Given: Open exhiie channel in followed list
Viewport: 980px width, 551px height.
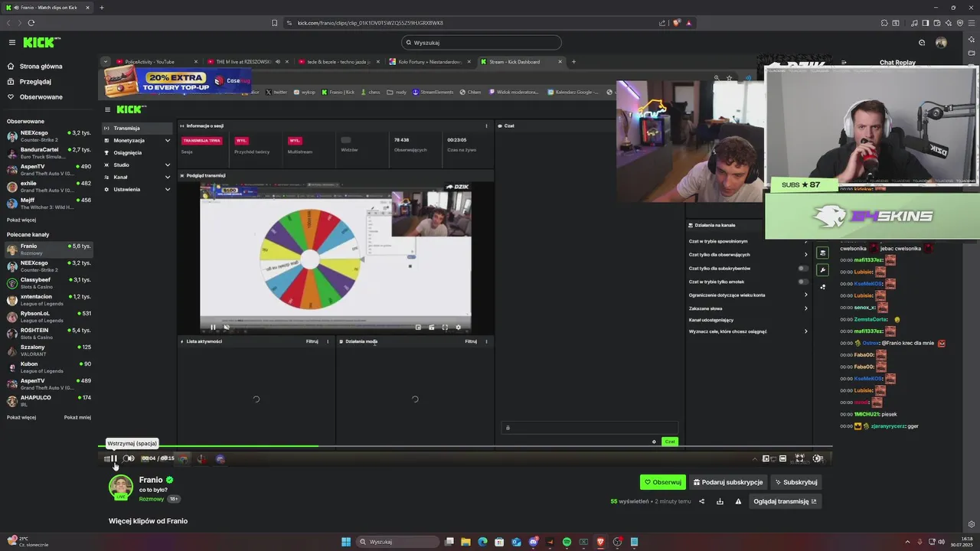Looking at the screenshot, I should tap(49, 187).
